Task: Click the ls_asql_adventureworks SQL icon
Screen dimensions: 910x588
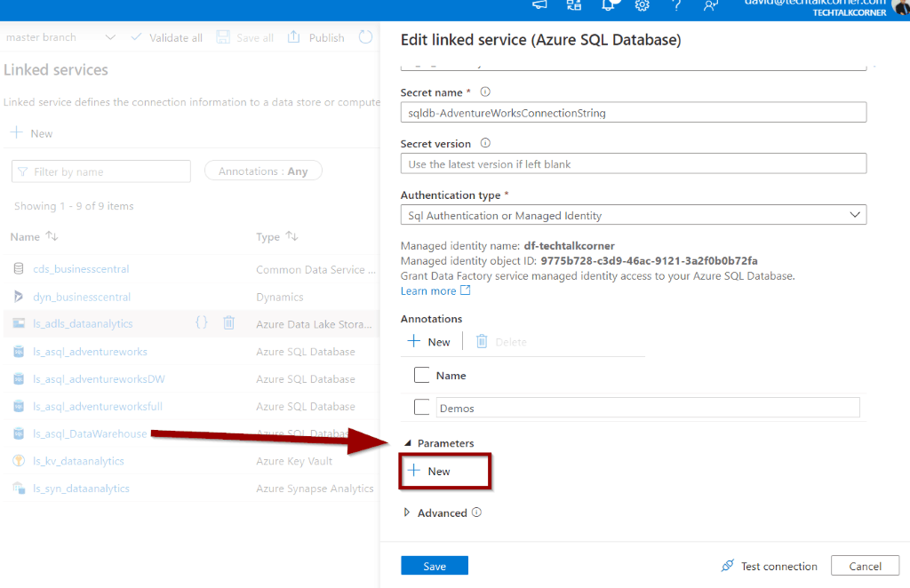Action: [19, 352]
